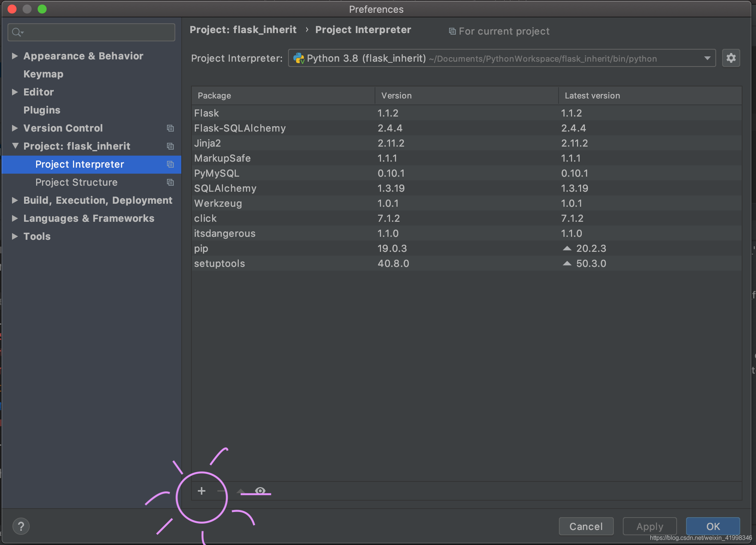This screenshot has height=545, width=756.
Task: Open the Project Interpreter dropdown
Action: pyautogui.click(x=502, y=58)
